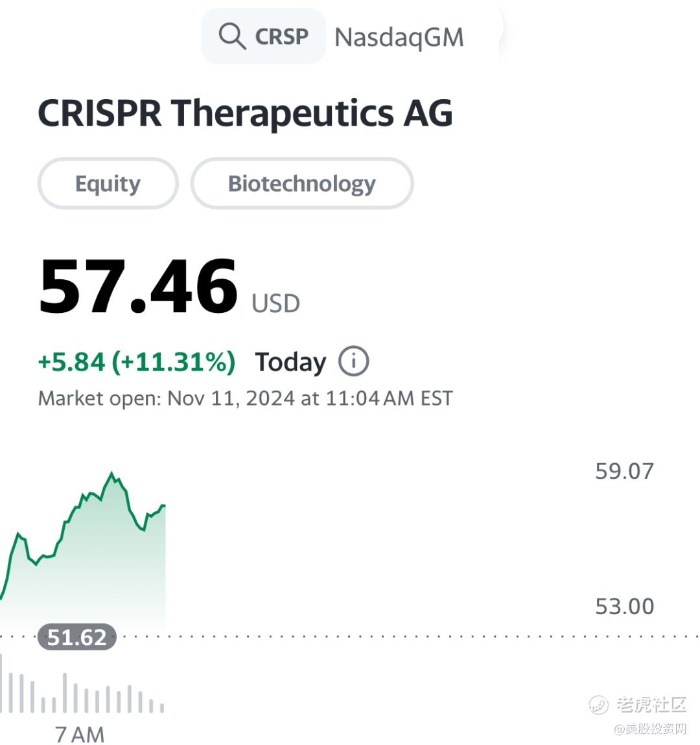Click the 7 AM time axis label
Viewport: 700px width, 745px height.
pos(79,734)
